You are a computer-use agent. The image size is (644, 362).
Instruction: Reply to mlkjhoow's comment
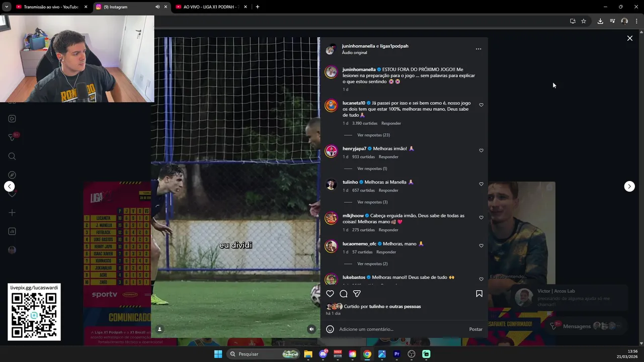pos(388,230)
